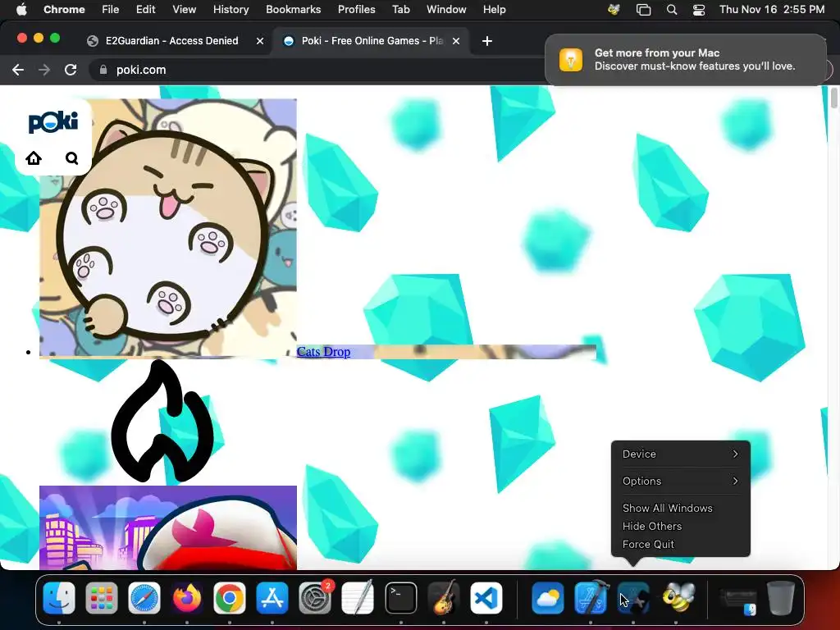Open Terminal from the Dock
The height and width of the screenshot is (630, 840).
[400, 598]
